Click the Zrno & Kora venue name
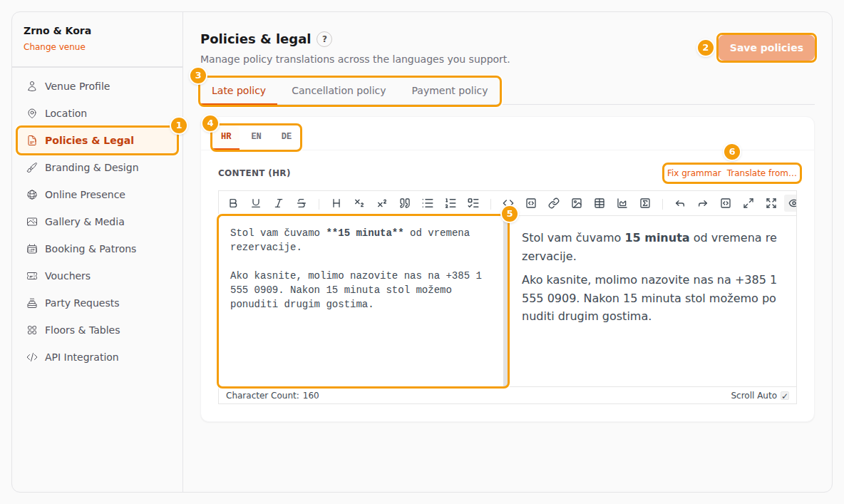 pyautogui.click(x=57, y=31)
